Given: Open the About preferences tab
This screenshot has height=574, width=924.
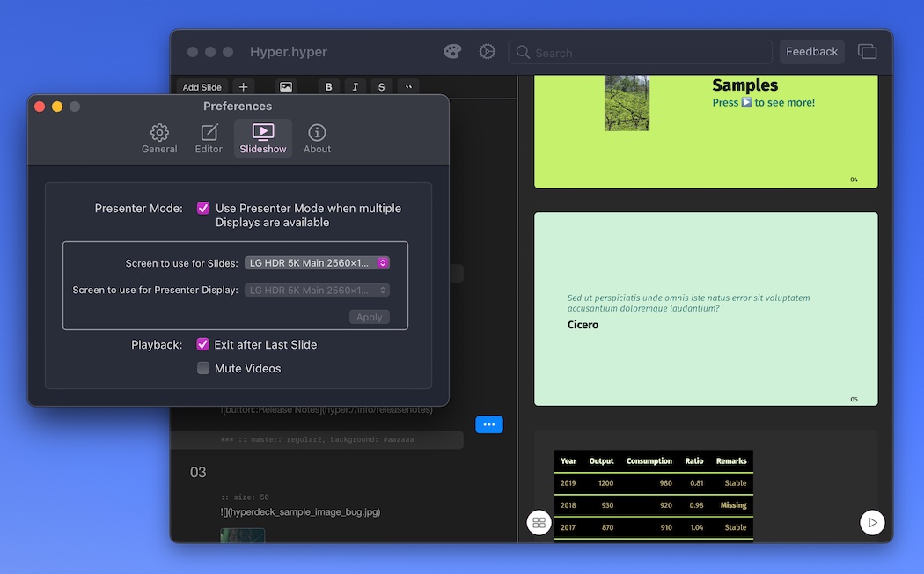Looking at the screenshot, I should [x=317, y=139].
